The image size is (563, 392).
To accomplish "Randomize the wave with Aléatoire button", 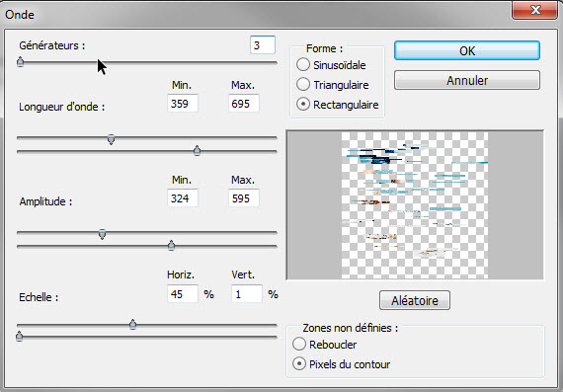I will click(415, 300).
